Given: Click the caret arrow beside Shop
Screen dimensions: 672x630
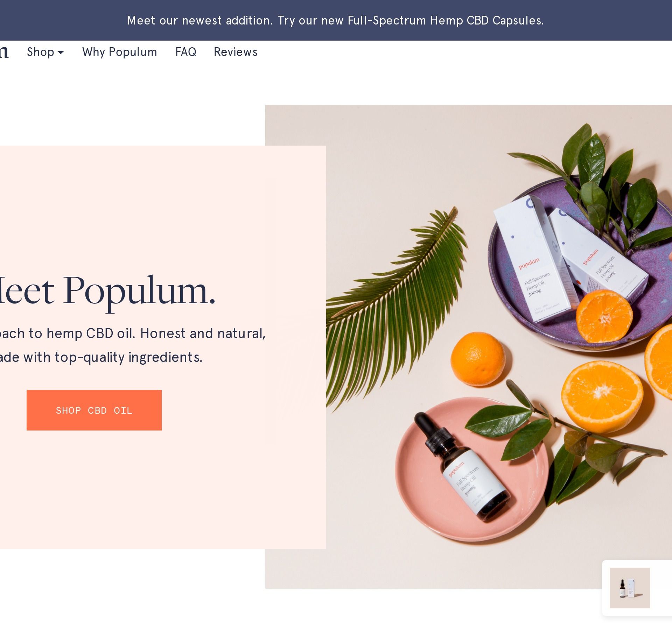Looking at the screenshot, I should 61,52.
